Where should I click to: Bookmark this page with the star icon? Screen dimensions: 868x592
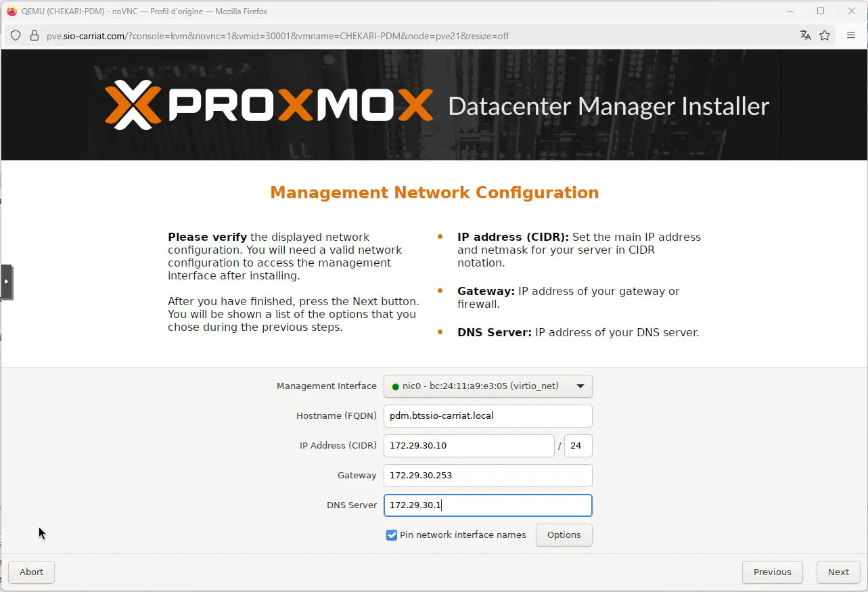825,36
